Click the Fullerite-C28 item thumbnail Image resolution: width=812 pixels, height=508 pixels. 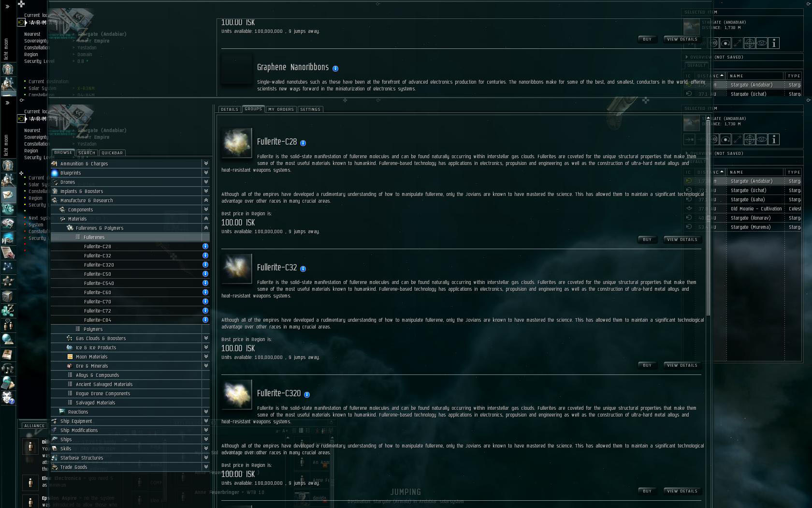click(x=237, y=143)
